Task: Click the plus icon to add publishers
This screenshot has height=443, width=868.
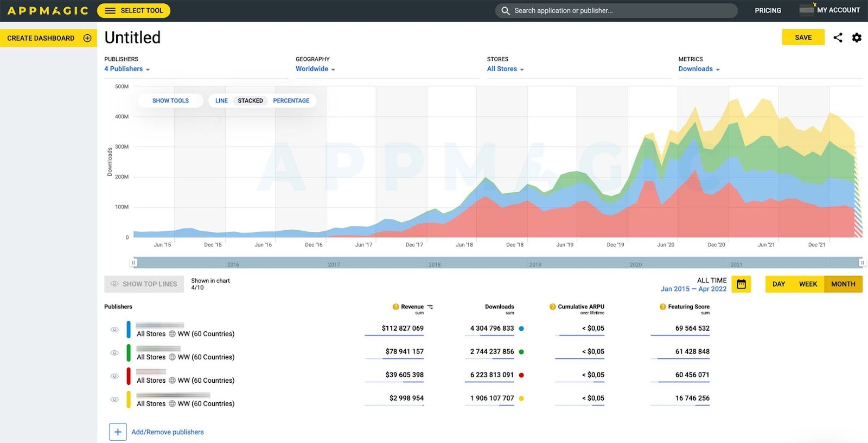Action: [118, 432]
